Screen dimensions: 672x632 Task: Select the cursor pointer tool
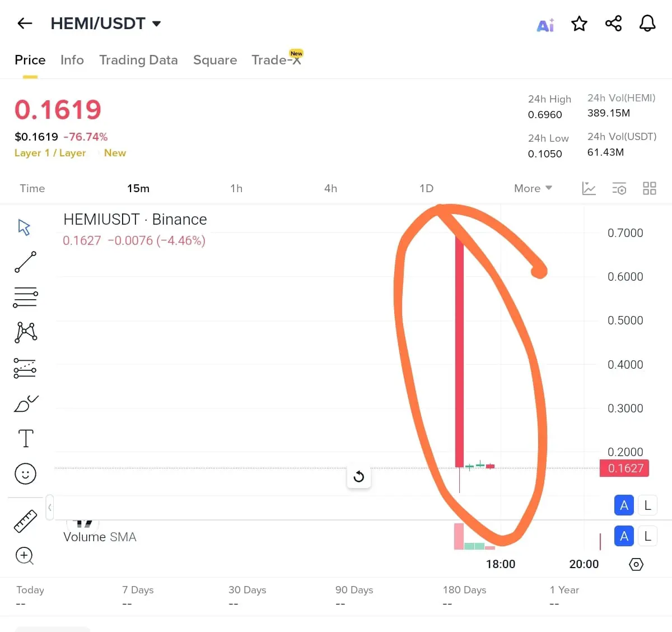tap(24, 227)
